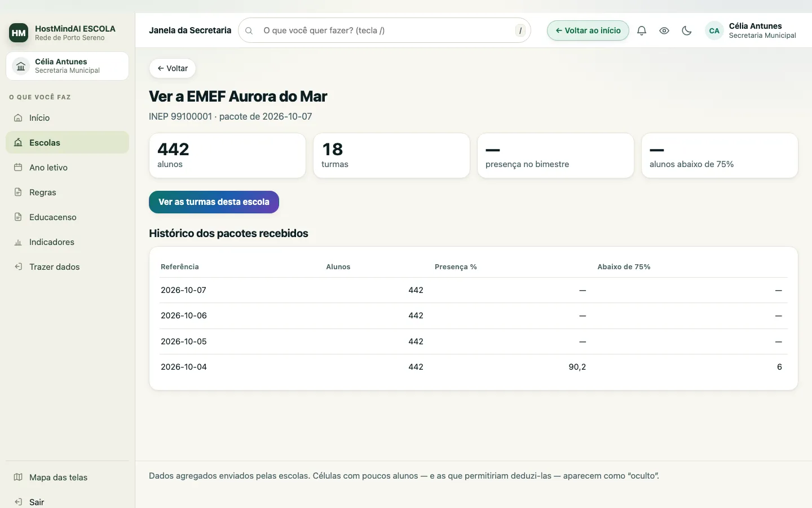812x508 pixels.
Task: Click the institution icon beside Célia Antunes
Action: (21, 66)
